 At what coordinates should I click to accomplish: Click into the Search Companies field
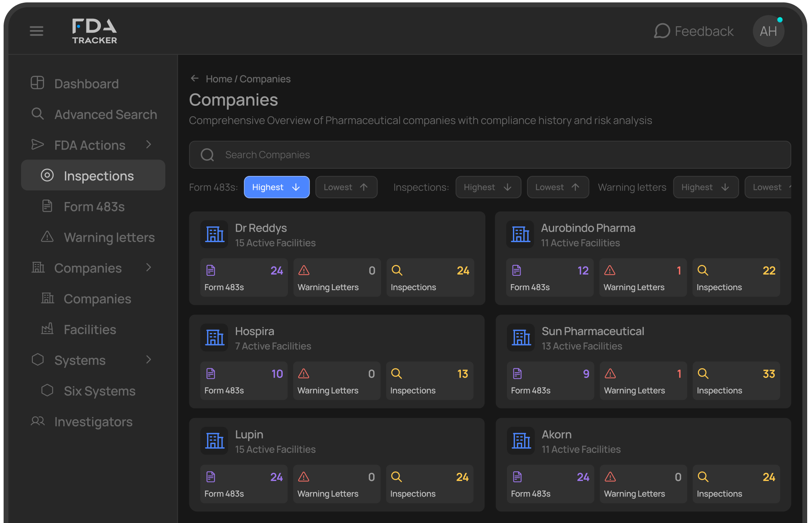pos(489,155)
